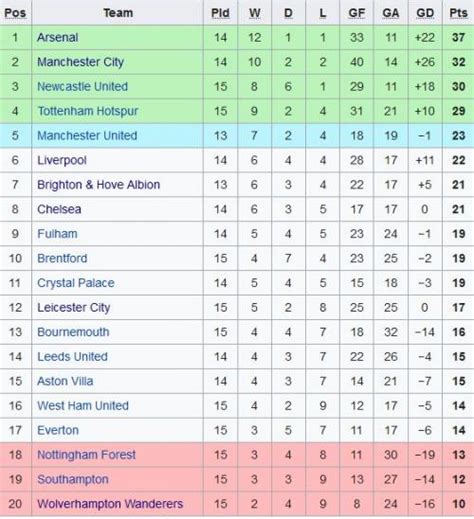Select the Crystal Palace link
Screen dimensions: 474x519
(76, 283)
